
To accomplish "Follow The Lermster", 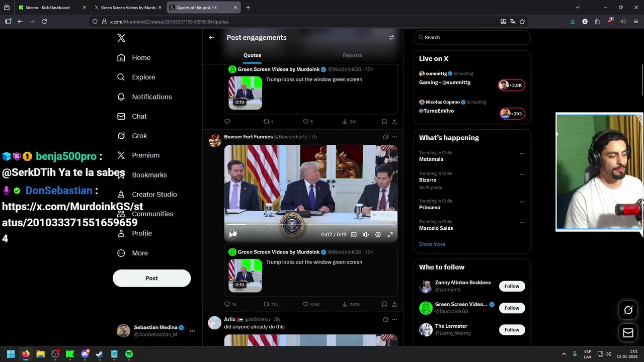I will 512,330.
